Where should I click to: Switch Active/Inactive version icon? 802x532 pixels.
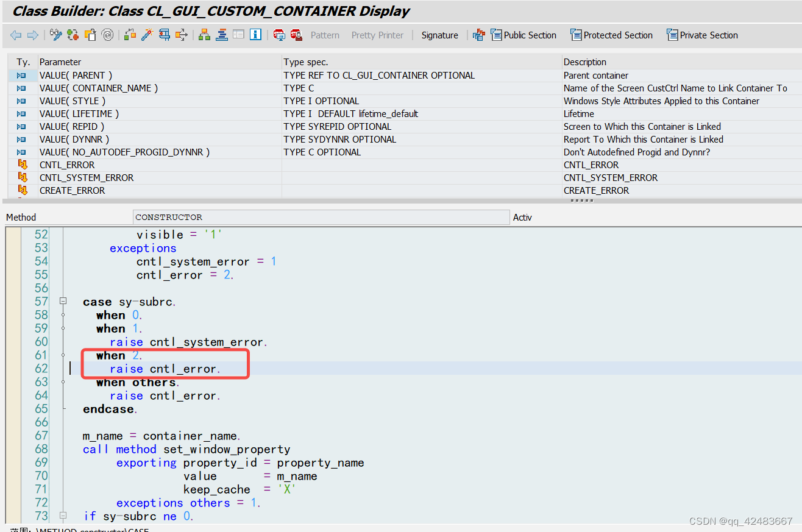tap(73, 35)
